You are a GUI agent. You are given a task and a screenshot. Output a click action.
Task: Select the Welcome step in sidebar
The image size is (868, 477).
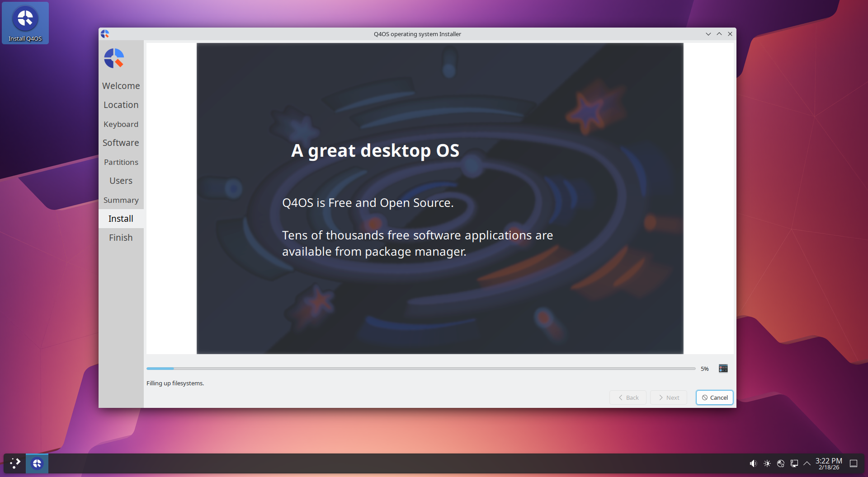pos(121,86)
